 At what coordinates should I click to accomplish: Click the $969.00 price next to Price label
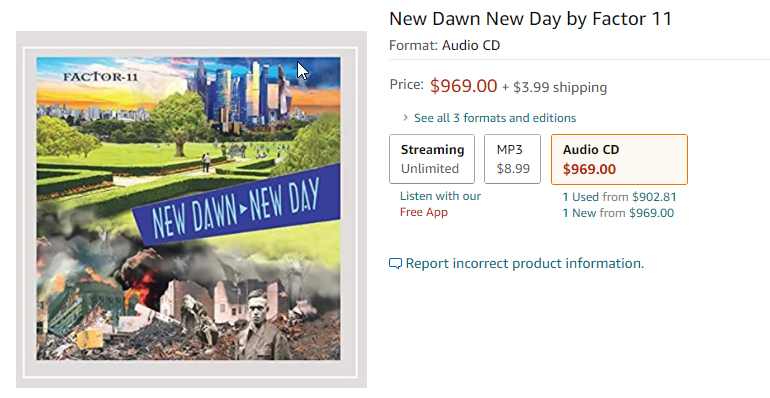464,86
